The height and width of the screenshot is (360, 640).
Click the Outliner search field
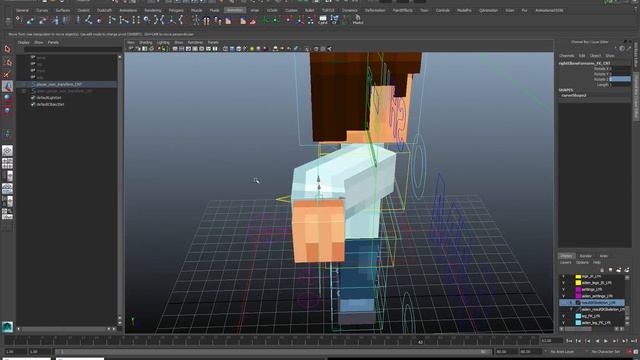pyautogui.click(x=72, y=49)
